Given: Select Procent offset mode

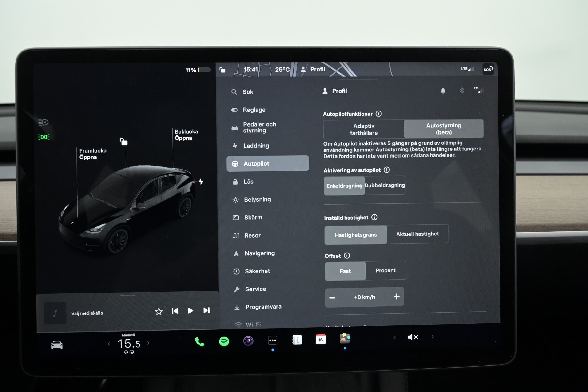Looking at the screenshot, I should point(385,270).
